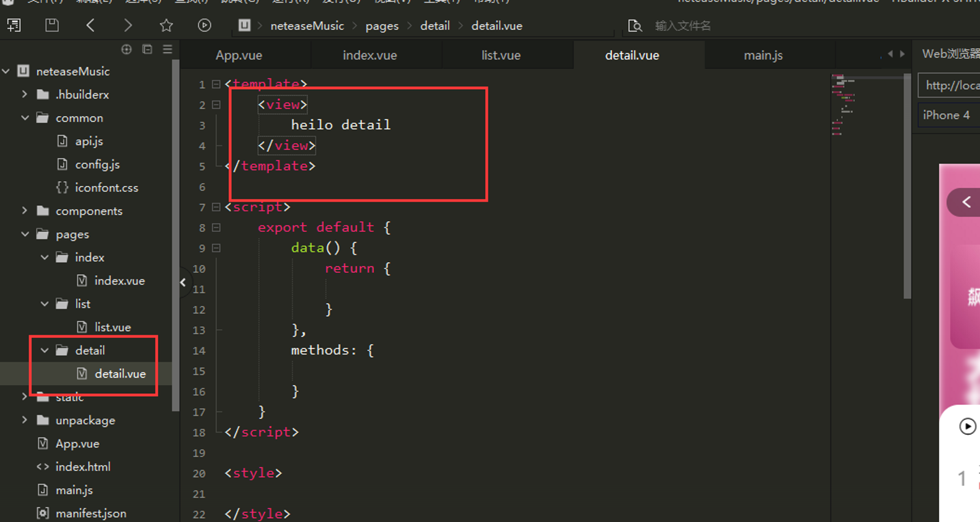This screenshot has width=980, height=522.
Task: Collapse the pages folder
Action: coord(25,234)
